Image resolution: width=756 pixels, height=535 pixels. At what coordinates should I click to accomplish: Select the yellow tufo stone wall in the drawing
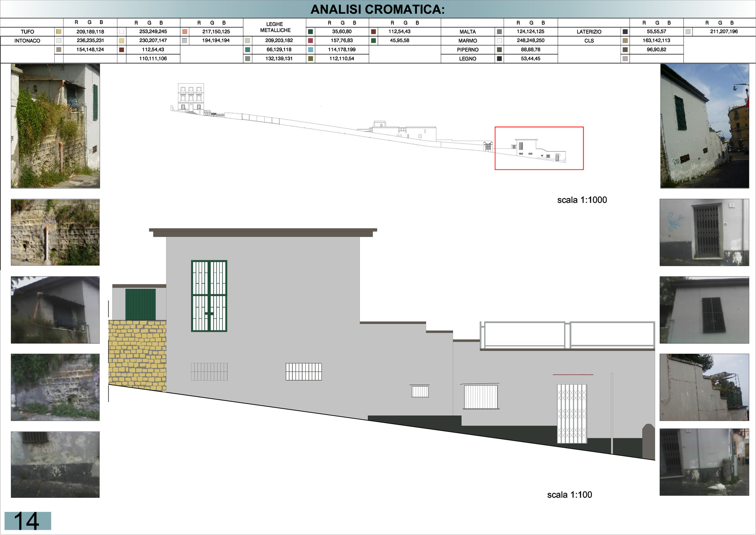(x=137, y=355)
